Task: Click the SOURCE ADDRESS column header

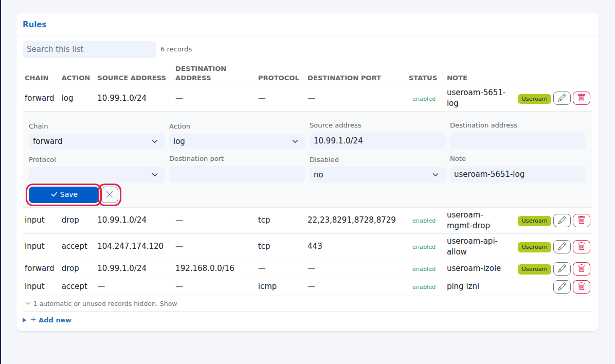Action: pos(132,78)
